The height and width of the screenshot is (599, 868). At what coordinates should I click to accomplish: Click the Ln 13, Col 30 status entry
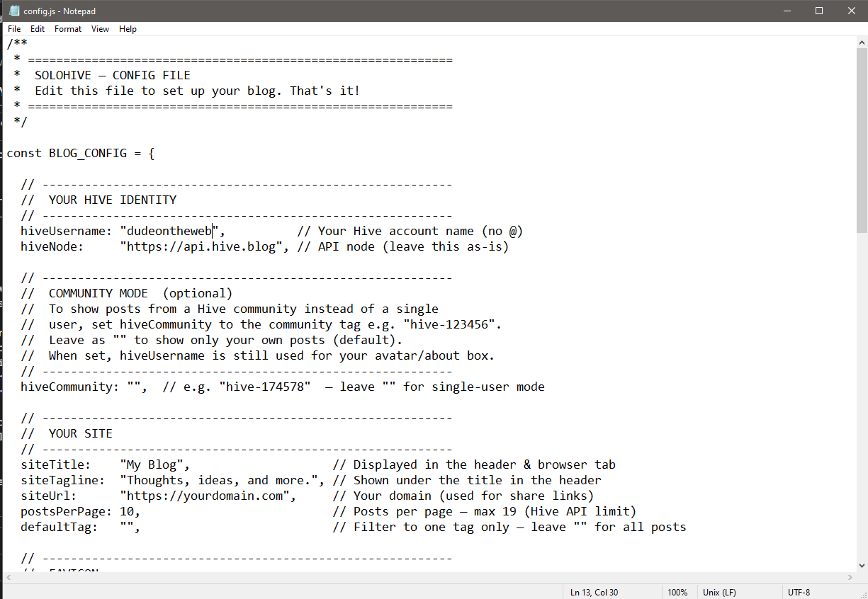click(x=594, y=592)
